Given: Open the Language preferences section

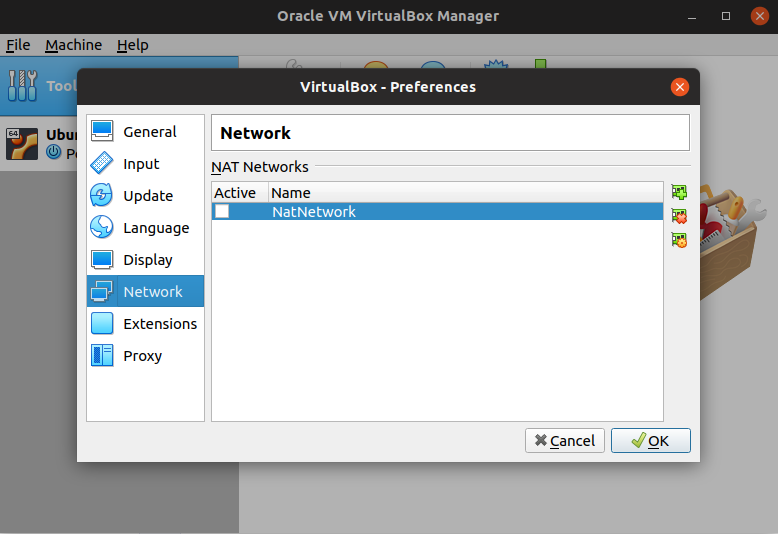Looking at the screenshot, I should tap(145, 228).
